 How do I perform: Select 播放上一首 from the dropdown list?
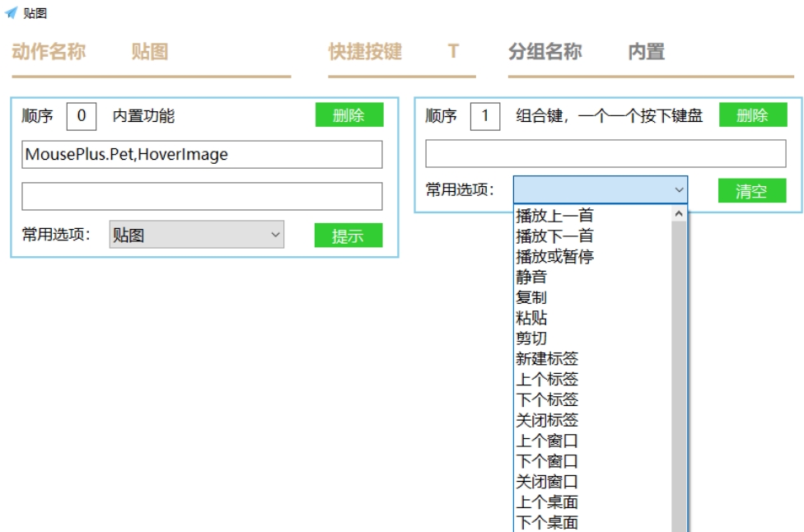click(554, 216)
